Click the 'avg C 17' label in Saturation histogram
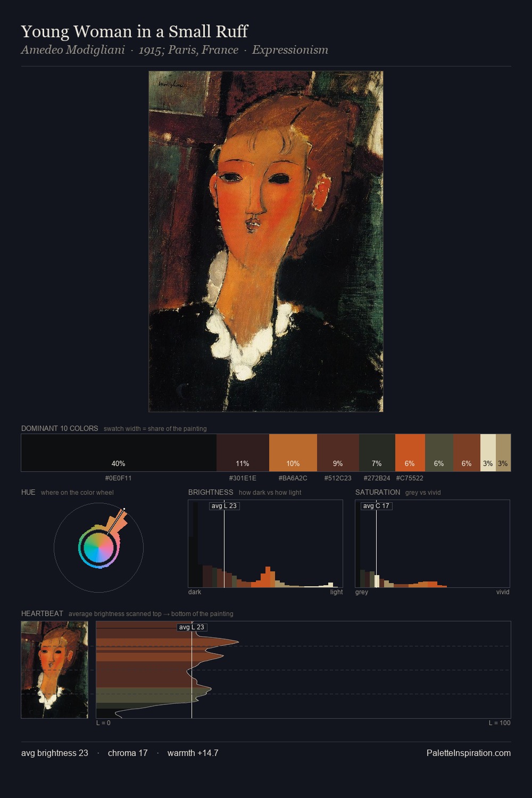The height and width of the screenshot is (798, 532). pos(376,506)
